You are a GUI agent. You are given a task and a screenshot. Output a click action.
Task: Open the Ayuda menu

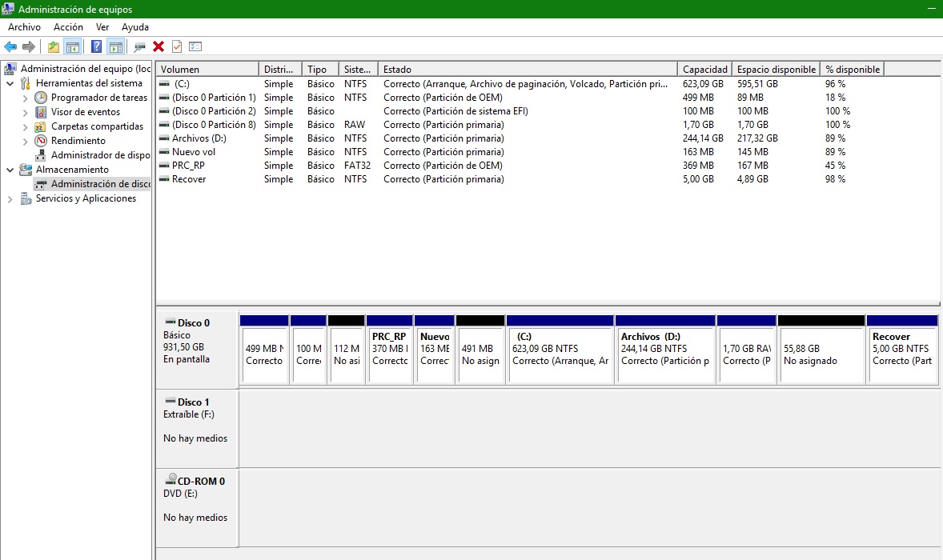click(x=134, y=27)
